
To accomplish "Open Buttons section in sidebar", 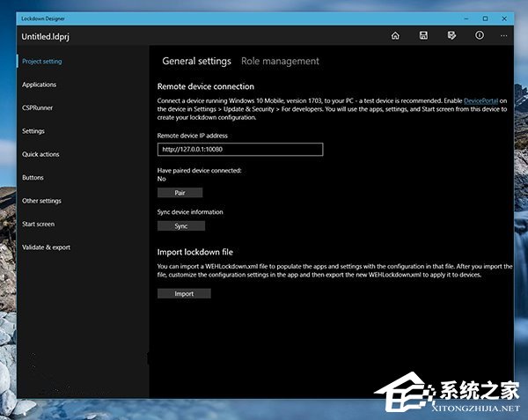I will click(33, 178).
